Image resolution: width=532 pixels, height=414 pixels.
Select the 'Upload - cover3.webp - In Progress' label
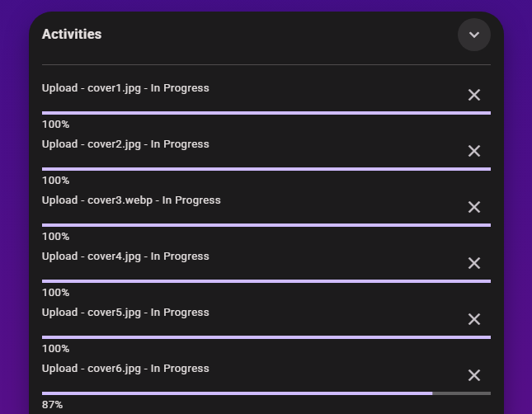(131, 200)
